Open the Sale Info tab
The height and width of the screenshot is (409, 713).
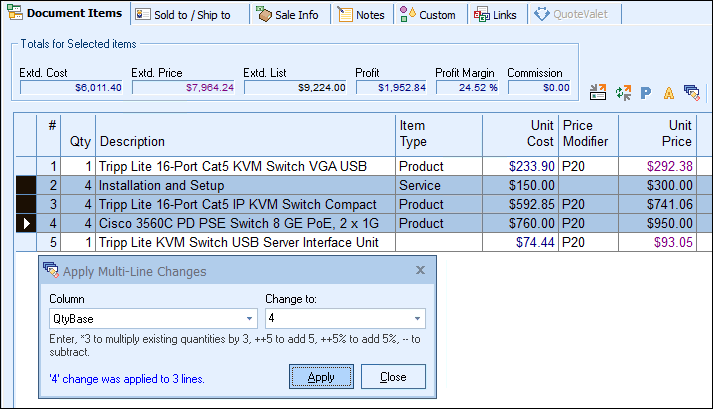point(288,15)
